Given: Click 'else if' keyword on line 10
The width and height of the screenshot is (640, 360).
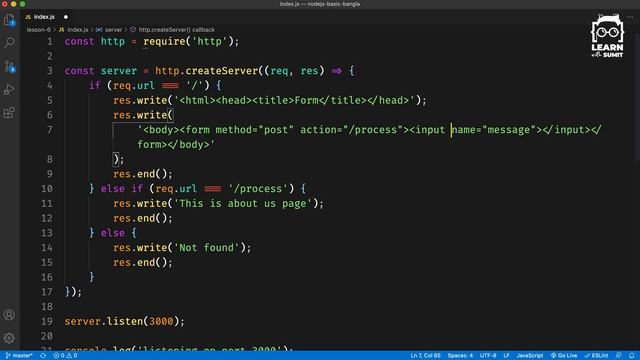Looking at the screenshot, I should [122, 189].
